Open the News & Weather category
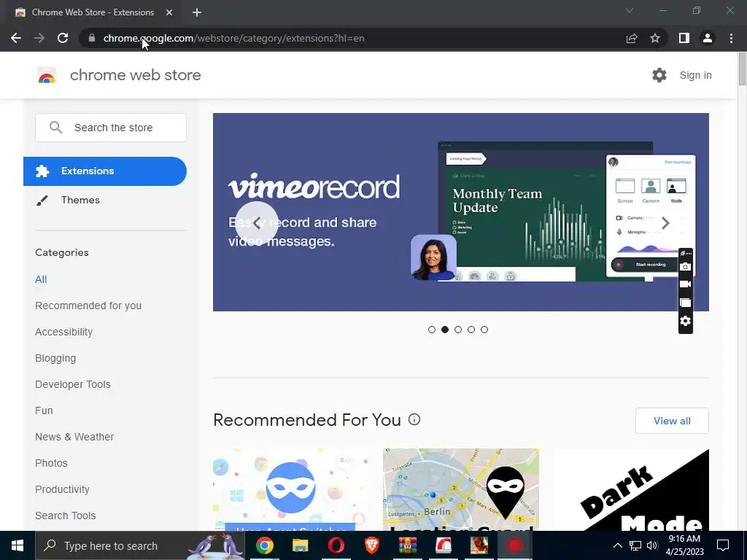747x560 pixels. [74, 437]
